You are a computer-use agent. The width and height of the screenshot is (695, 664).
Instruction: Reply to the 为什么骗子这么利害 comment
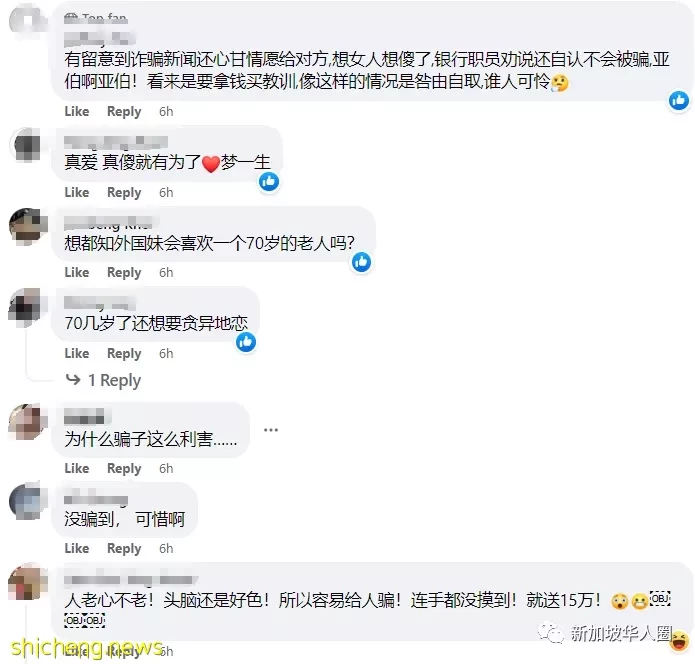tap(124, 469)
